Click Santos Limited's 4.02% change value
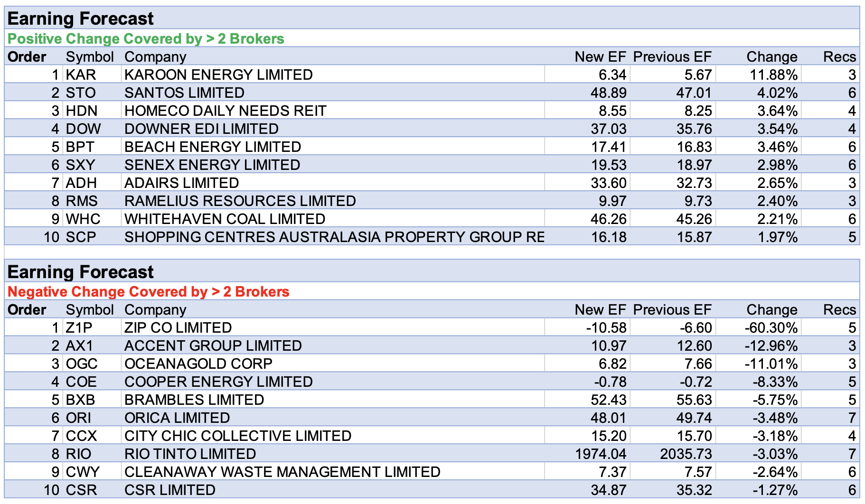The image size is (865, 504). (777, 93)
